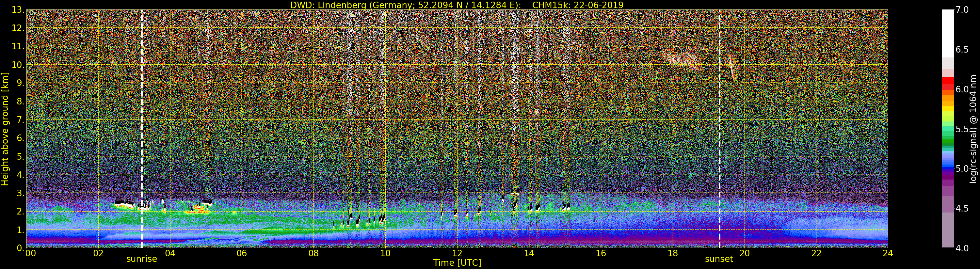Select the '8.' height axis tick label
The image size is (980, 269).
click(x=21, y=102)
